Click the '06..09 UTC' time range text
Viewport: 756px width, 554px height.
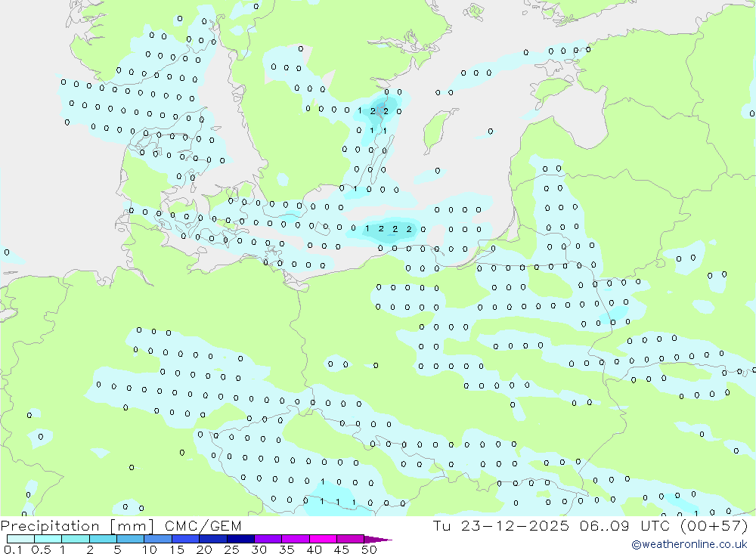tap(625, 526)
